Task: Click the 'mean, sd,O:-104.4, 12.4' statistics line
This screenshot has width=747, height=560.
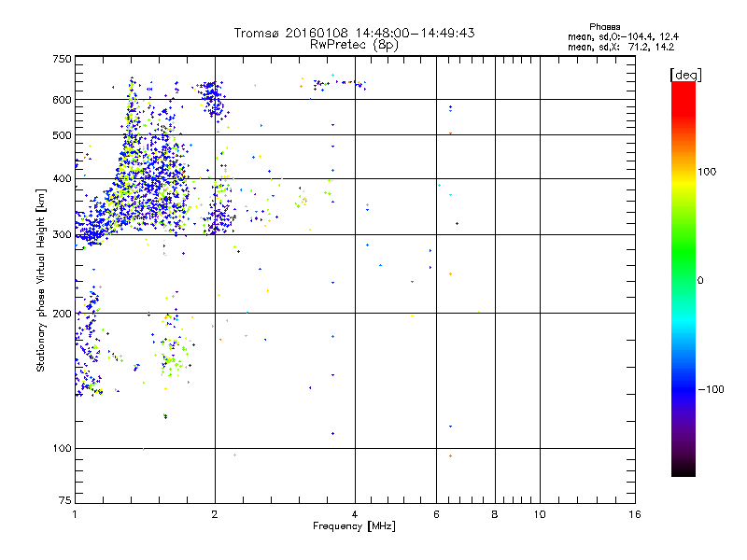Action: tap(623, 36)
